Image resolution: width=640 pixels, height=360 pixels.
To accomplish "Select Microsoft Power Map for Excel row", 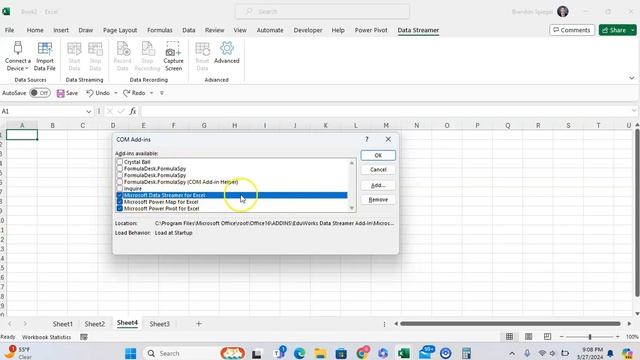I will pyautogui.click(x=232, y=202).
